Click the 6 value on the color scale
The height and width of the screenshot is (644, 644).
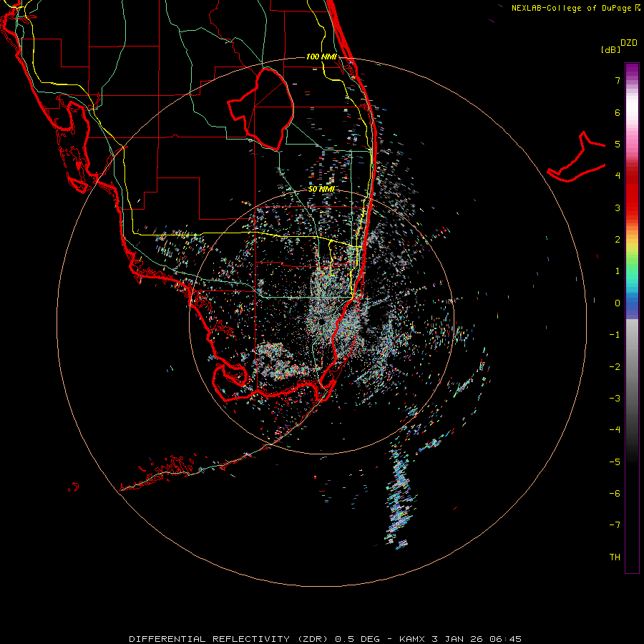point(618,112)
